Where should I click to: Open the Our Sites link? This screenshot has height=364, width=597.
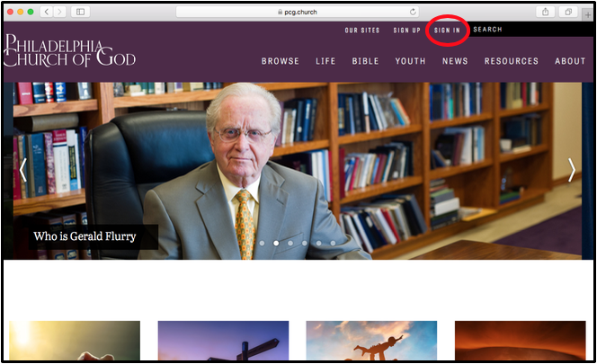(362, 30)
